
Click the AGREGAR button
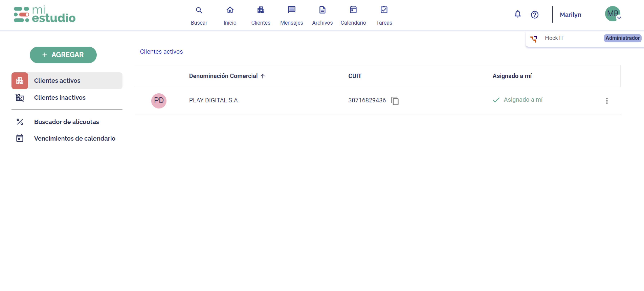click(63, 55)
